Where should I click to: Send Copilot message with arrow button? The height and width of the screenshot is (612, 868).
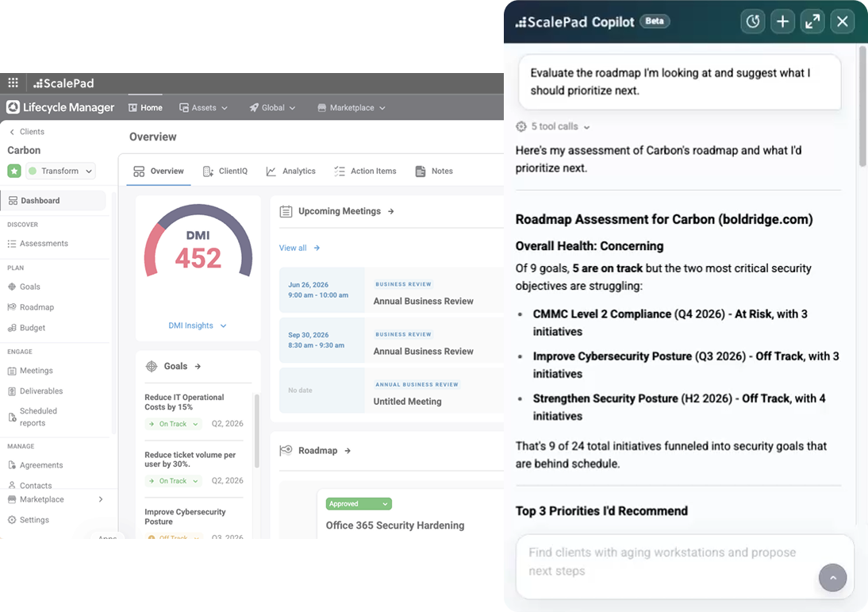(832, 578)
